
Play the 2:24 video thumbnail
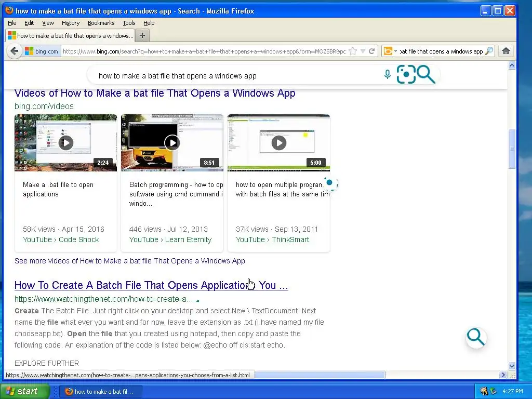click(x=66, y=143)
